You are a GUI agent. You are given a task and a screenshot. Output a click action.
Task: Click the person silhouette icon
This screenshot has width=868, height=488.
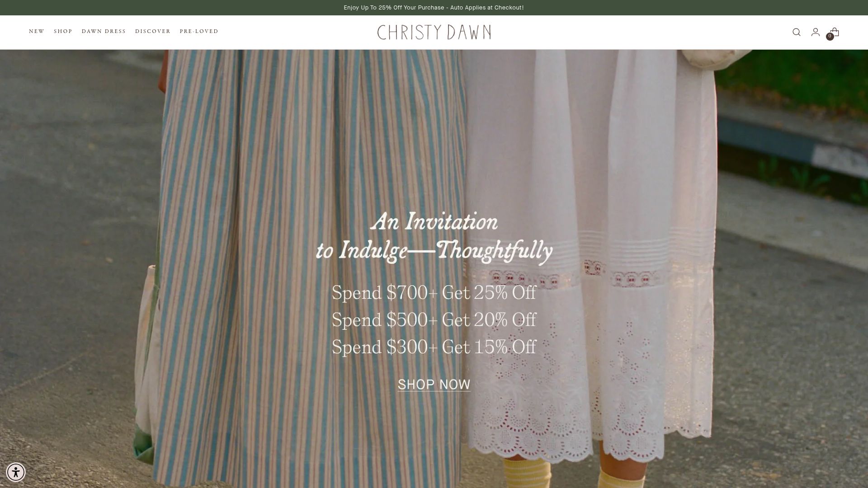[x=815, y=32]
